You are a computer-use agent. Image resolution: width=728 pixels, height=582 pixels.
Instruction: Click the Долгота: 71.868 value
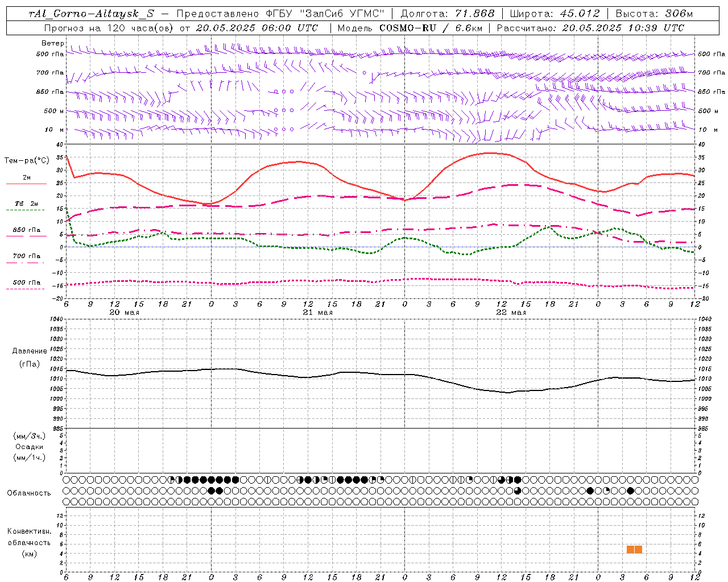(x=448, y=14)
